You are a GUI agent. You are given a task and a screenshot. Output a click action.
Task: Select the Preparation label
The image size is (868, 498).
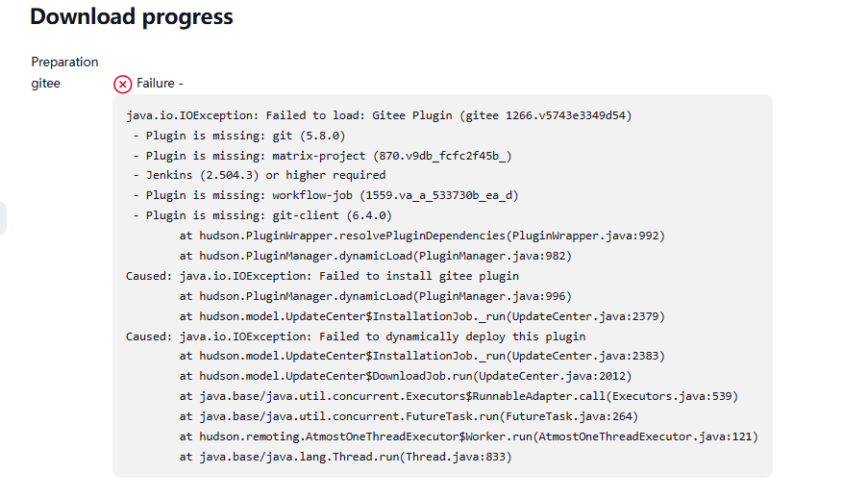[64, 62]
